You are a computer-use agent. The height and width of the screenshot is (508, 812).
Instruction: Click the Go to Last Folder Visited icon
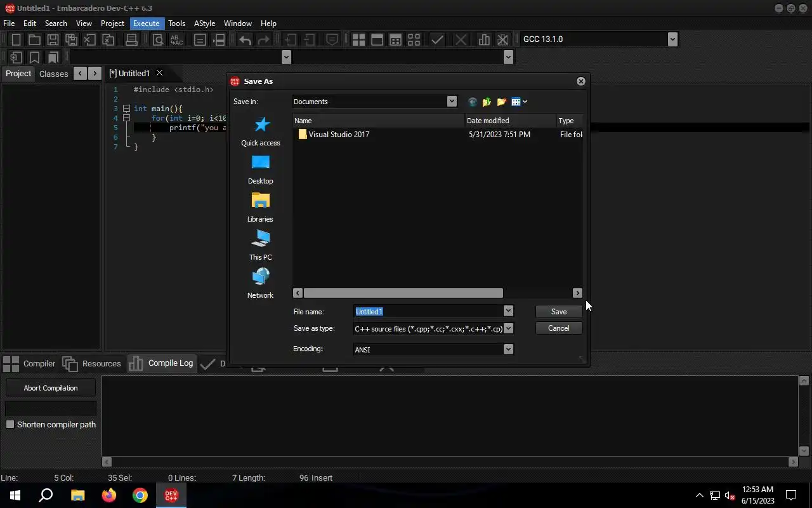tap(472, 102)
